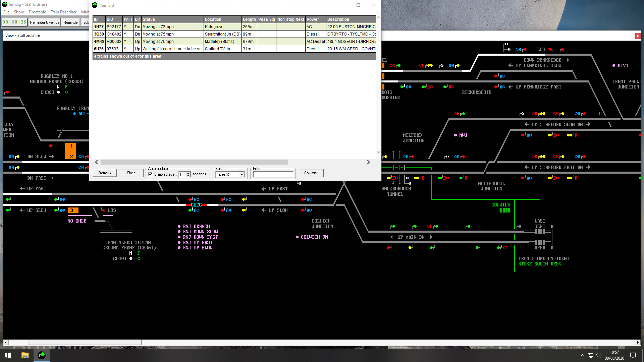
Task: Toggle the MWJ auto button
Action: pyautogui.click(x=455, y=135)
